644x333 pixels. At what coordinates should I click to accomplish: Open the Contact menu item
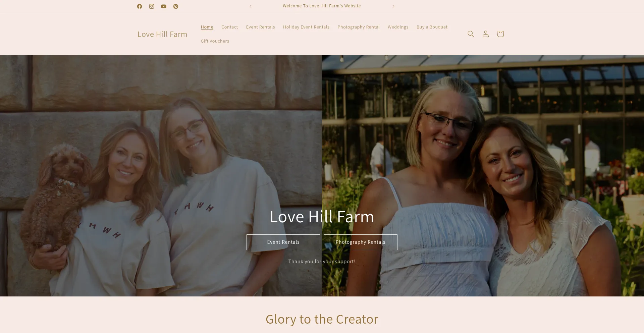click(229, 27)
